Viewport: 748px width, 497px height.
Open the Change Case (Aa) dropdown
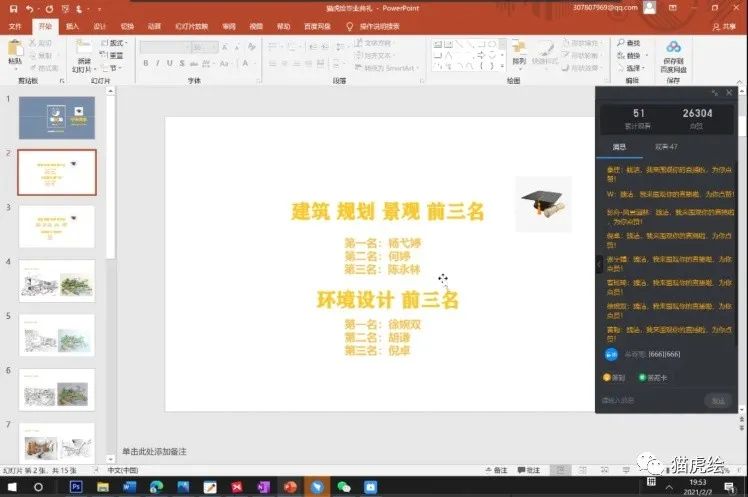[224, 63]
